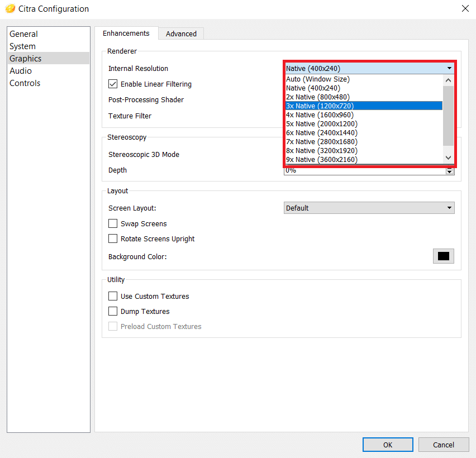
Task: Open the black Background Color swatch
Action: coord(444,256)
